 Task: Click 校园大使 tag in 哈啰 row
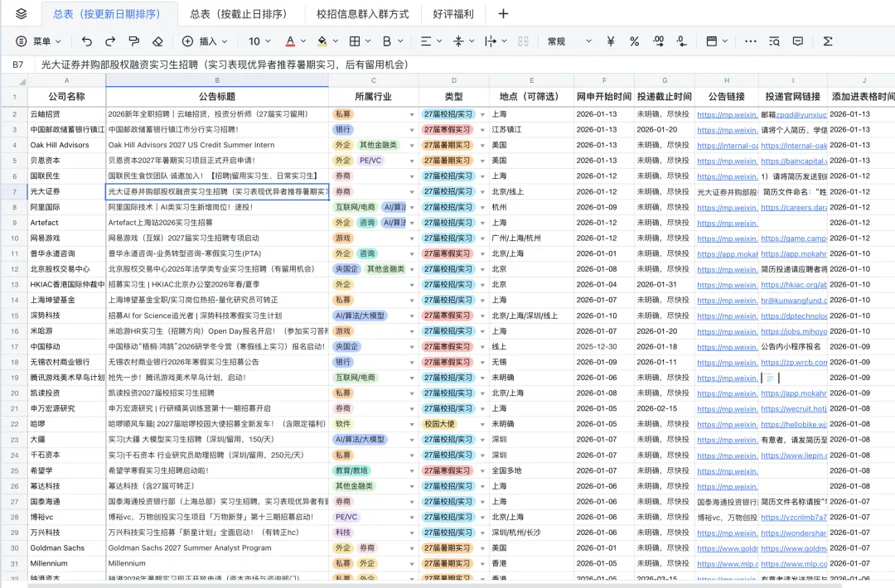[x=439, y=424]
